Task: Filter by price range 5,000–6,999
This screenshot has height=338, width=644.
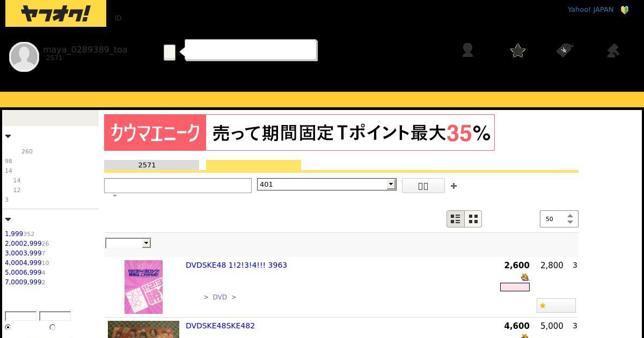Action: (23, 273)
